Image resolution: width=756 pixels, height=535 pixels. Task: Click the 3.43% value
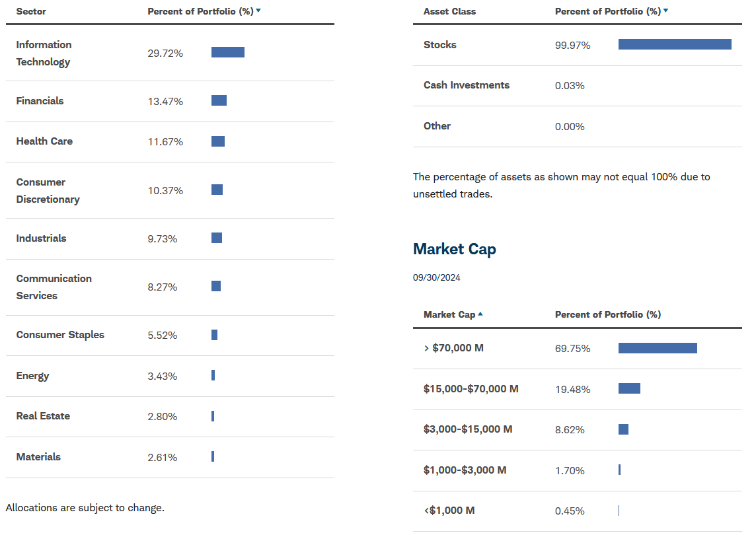[162, 376]
